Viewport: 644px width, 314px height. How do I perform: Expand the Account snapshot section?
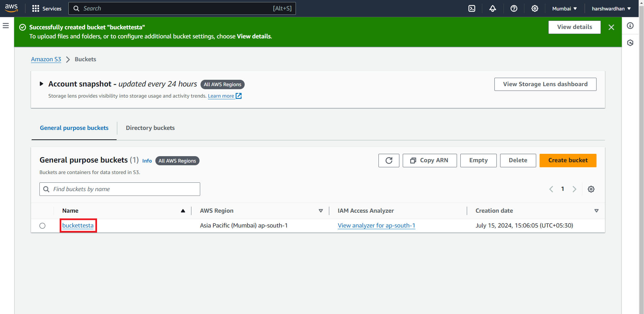41,84
